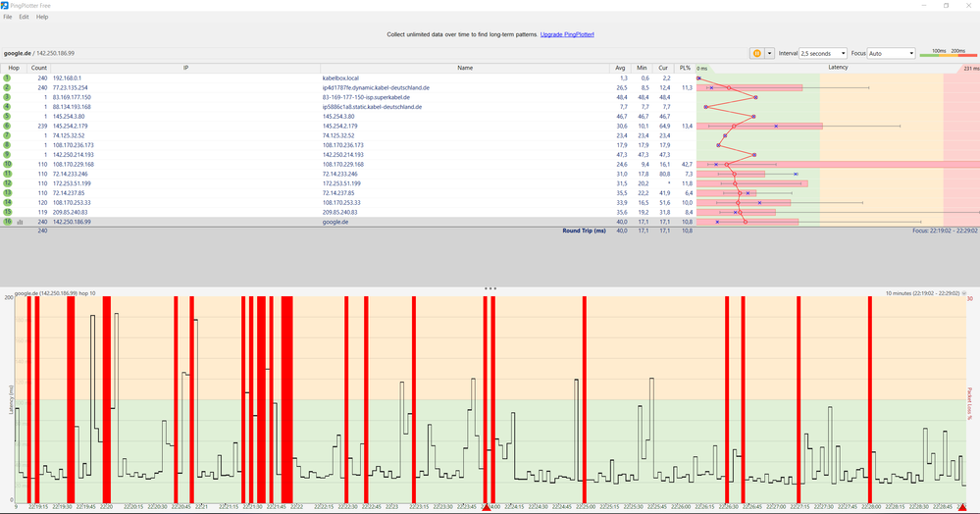Screen dimensions: 980x514
Task: Click IP address 145.254.2.179
Action: point(69,126)
